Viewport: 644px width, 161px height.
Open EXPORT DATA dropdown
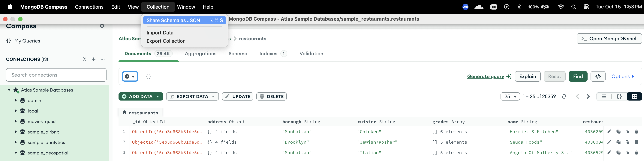(192, 96)
